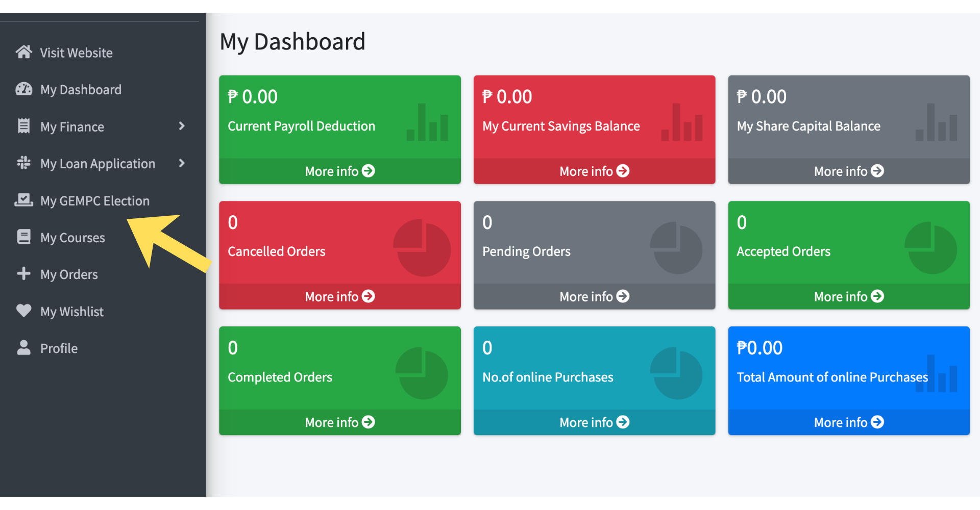This screenshot has width=980, height=510.
Task: Click the gauge icon next to My Dashboard
Action: click(x=23, y=89)
